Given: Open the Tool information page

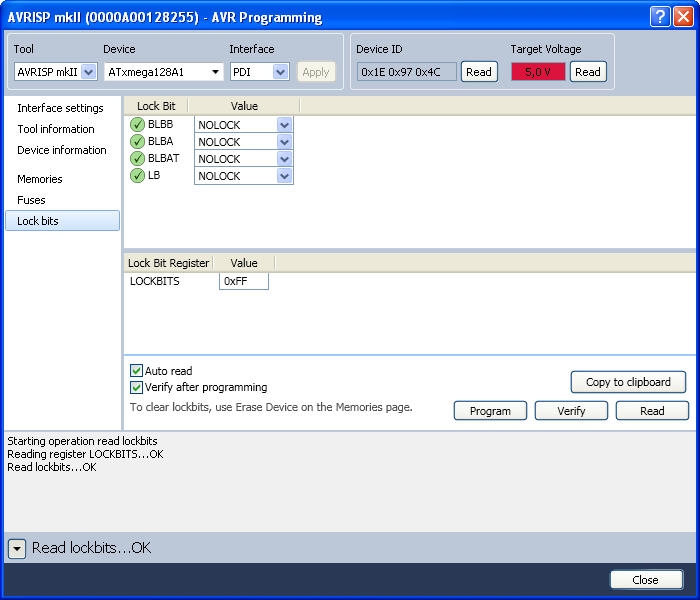Looking at the screenshot, I should coord(56,129).
